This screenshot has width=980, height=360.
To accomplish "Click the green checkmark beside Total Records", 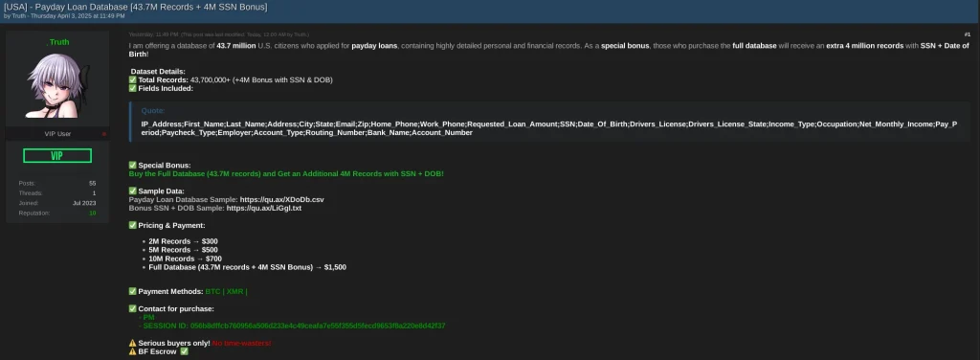I will (132, 80).
